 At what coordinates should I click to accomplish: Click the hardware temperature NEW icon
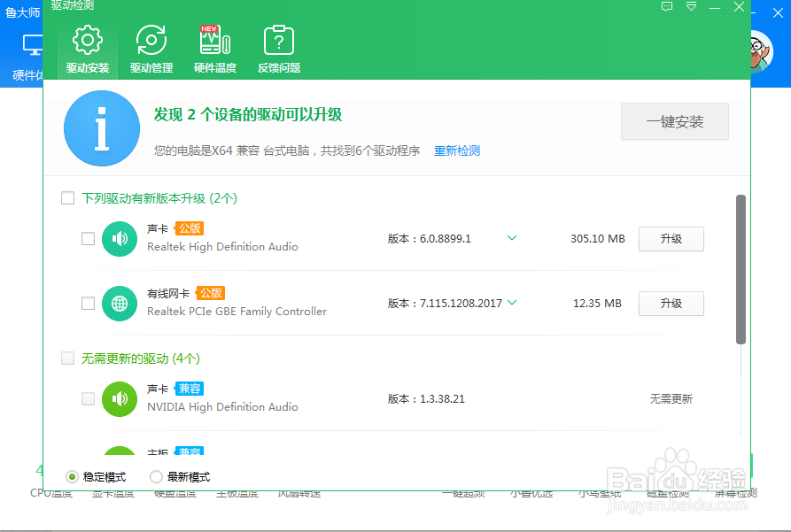[215, 39]
